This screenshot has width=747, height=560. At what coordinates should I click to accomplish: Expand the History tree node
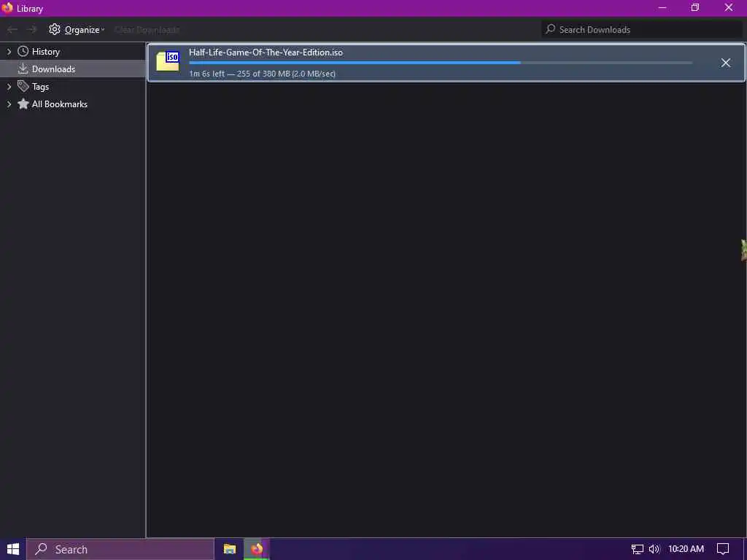tap(9, 52)
